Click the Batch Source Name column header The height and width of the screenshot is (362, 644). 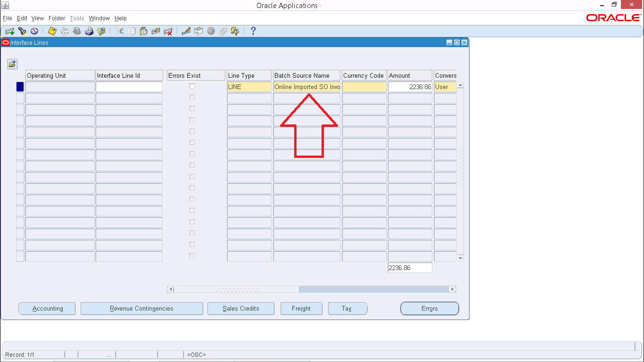307,75
